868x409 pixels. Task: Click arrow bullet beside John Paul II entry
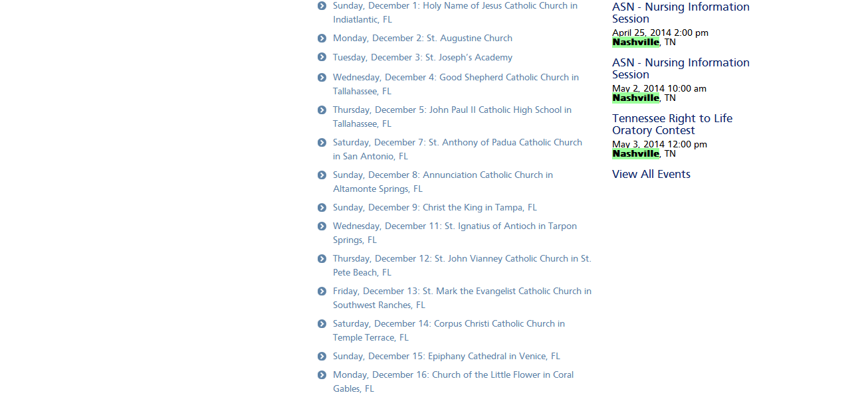[x=322, y=110]
